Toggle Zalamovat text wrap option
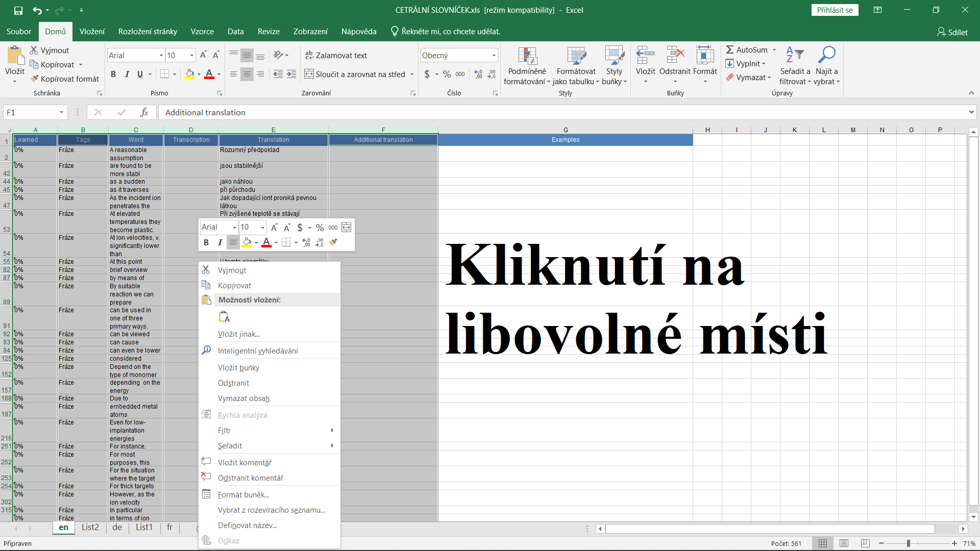 (x=336, y=56)
